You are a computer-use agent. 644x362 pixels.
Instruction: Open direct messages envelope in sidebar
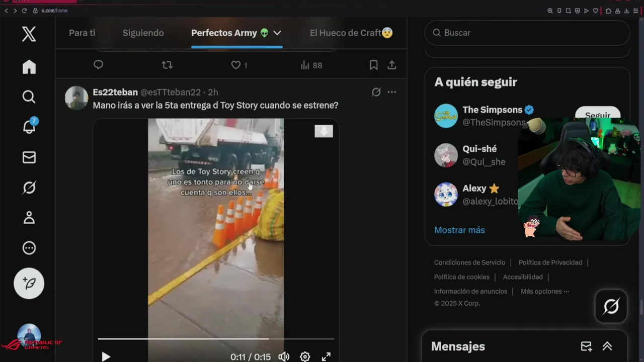pos(29,157)
